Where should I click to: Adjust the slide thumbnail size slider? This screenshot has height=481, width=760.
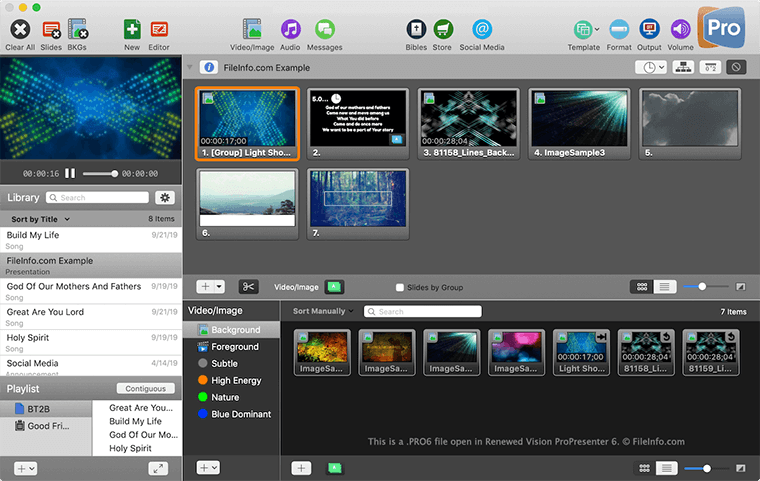coord(702,287)
